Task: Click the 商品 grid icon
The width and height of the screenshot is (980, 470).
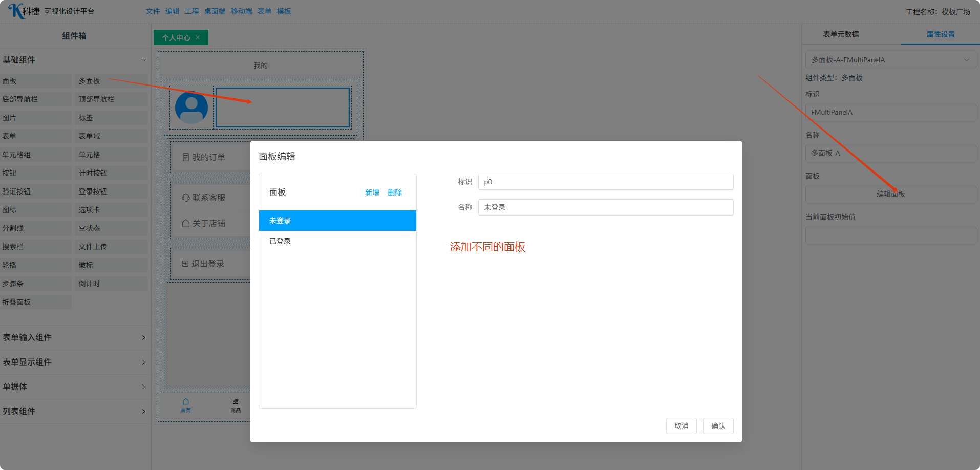Action: [236, 402]
